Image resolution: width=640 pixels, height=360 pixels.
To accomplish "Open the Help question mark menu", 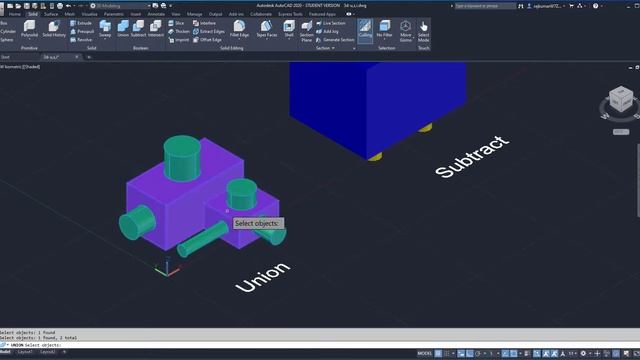I will [x=596, y=6].
